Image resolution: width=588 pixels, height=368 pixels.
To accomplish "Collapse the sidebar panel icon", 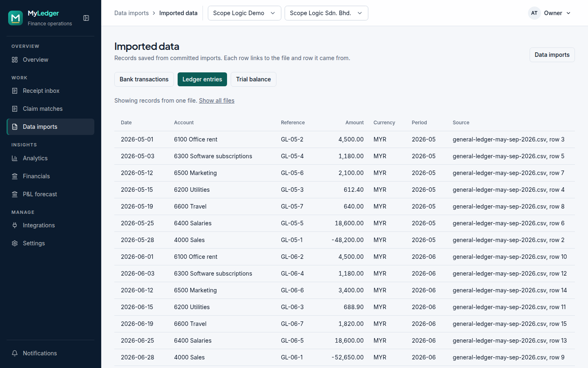I will (86, 18).
